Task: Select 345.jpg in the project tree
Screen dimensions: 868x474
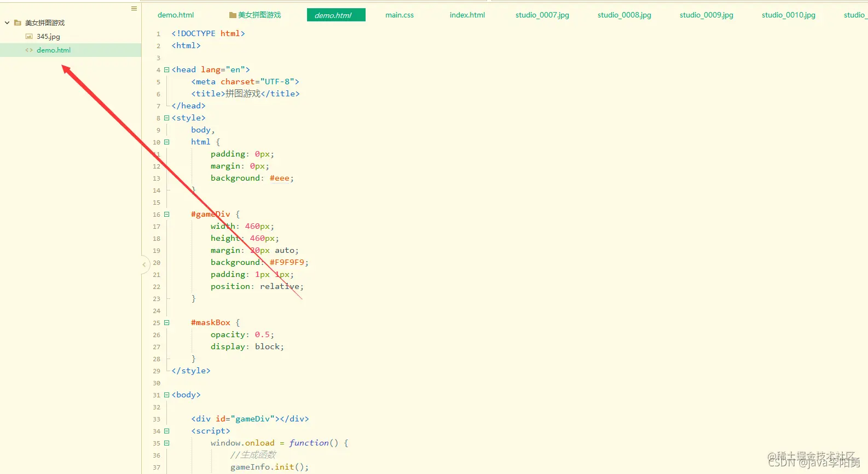Action: coord(48,37)
